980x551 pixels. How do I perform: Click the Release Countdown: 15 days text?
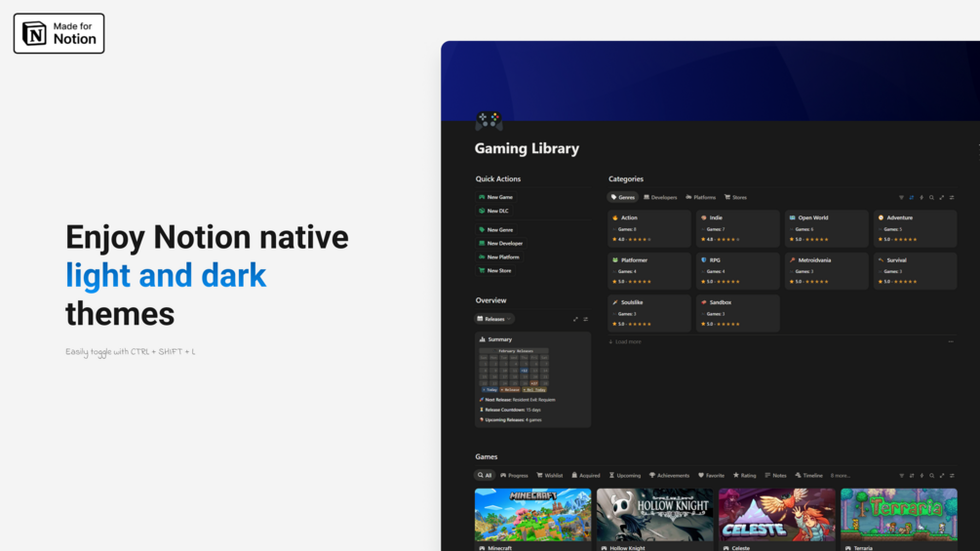[510, 410]
